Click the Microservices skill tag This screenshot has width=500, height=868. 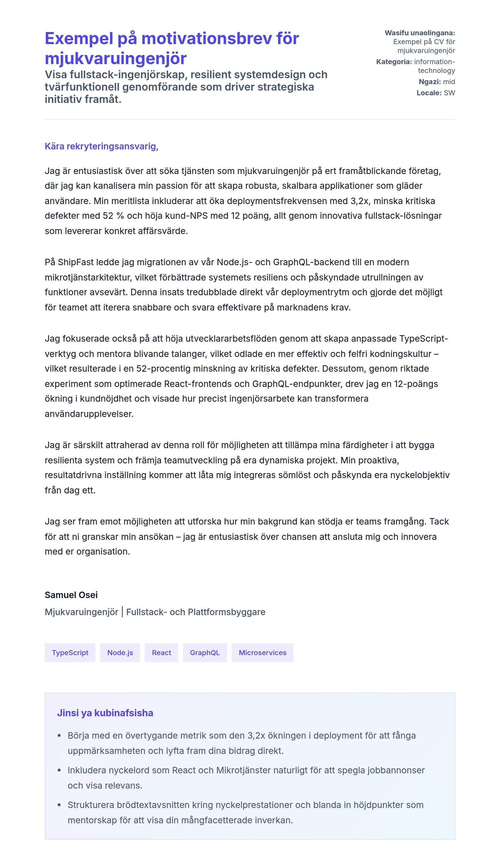coord(262,652)
